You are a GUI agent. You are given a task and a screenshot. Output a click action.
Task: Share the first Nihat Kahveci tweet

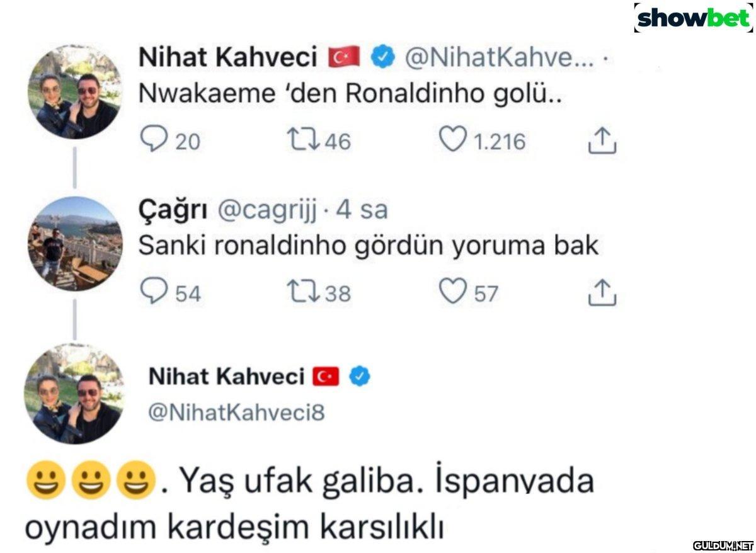(x=602, y=142)
